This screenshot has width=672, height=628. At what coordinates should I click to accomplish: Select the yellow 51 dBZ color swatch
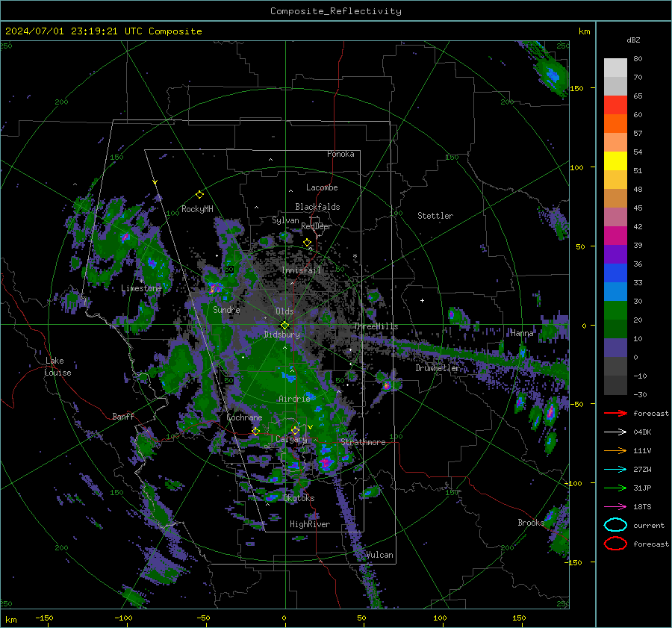[x=615, y=161]
